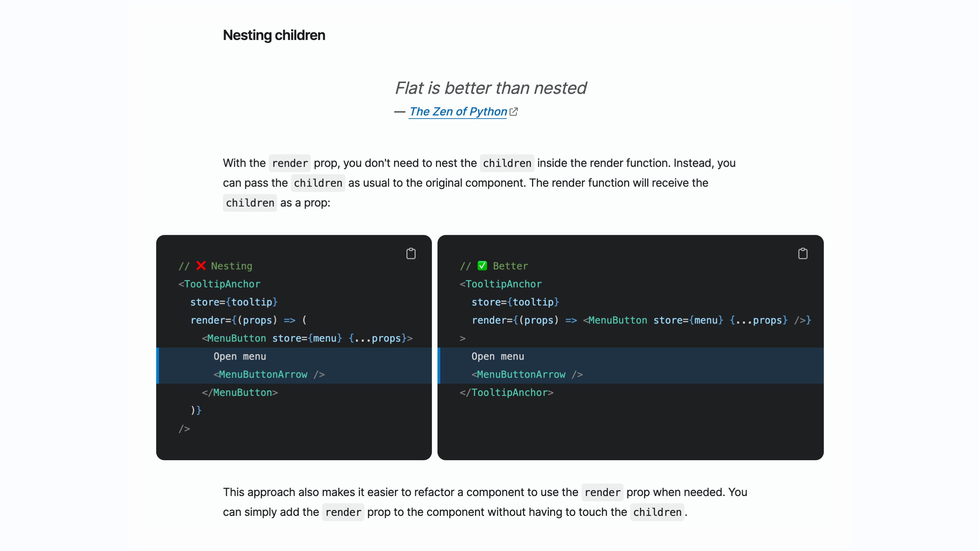Viewport: 980px width, 551px height.
Task: Click the single-line render prop in Better block
Action: (x=641, y=320)
